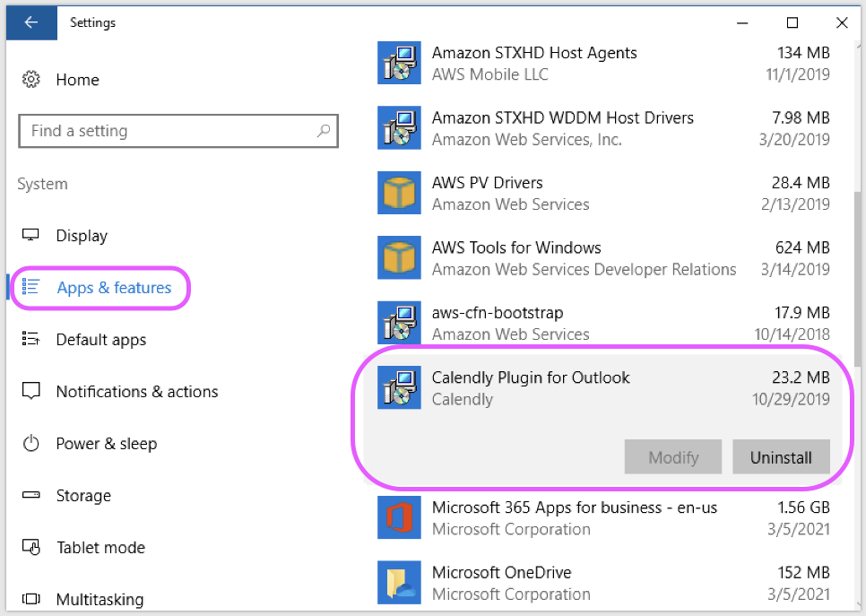Viewport: 866px width, 616px height.
Task: Uninstall the Calendly Plugin for Outlook
Action: (780, 457)
